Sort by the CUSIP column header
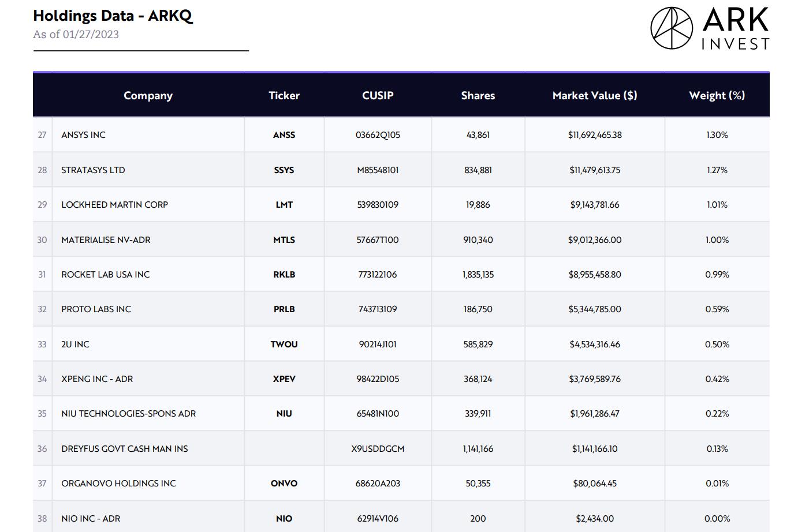Viewport: 809px width, 532px height. coord(378,95)
